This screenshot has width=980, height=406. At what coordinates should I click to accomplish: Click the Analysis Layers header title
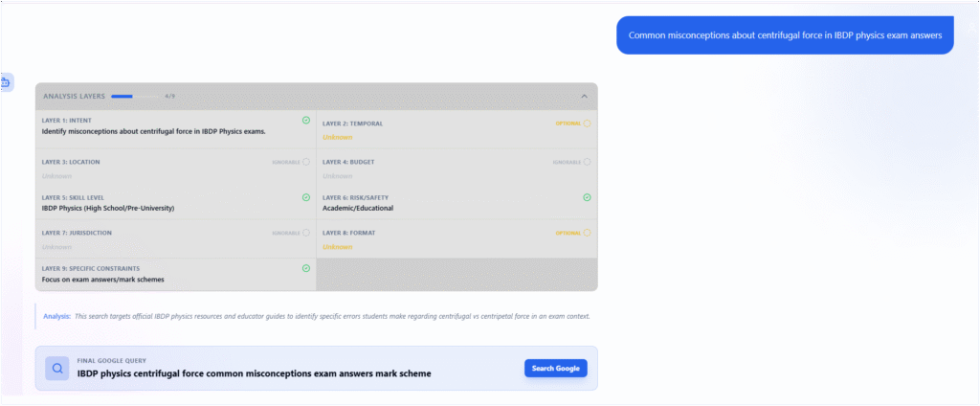(x=74, y=96)
